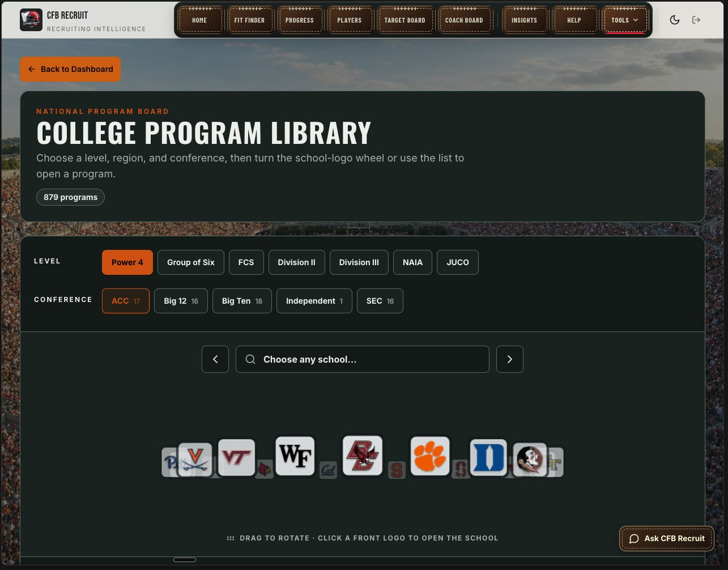Select the Wake Forest WF logo
Screen dimensions: 728x570
(x=295, y=456)
